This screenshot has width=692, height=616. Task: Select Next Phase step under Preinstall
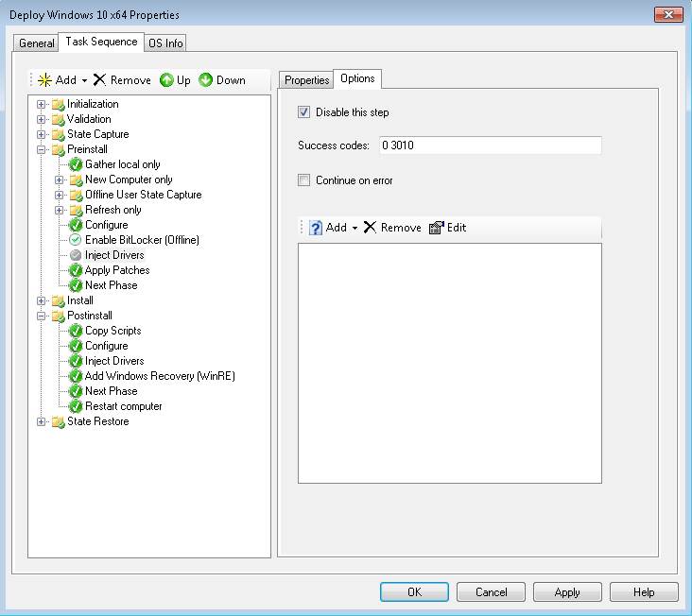click(x=112, y=285)
